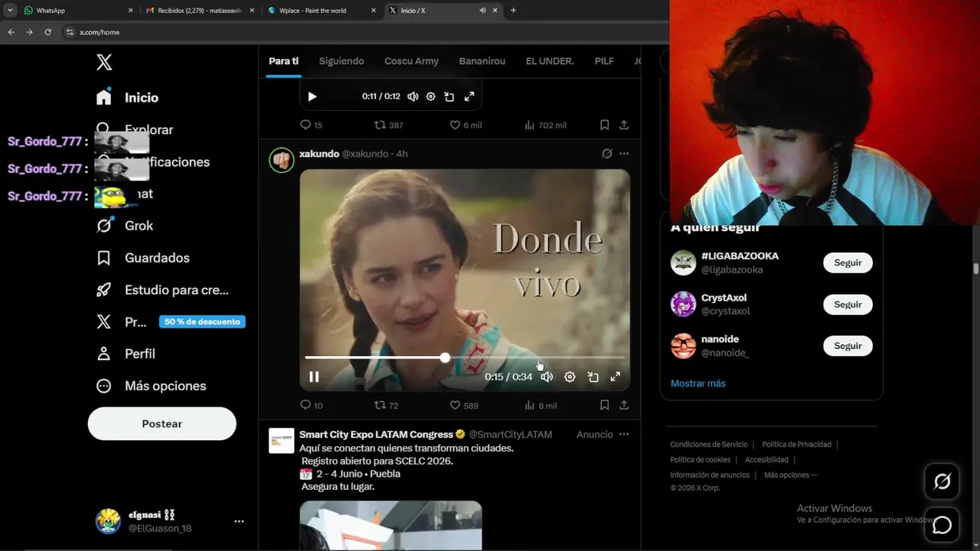
Task: Bookmark the xakundo post
Action: (x=604, y=405)
